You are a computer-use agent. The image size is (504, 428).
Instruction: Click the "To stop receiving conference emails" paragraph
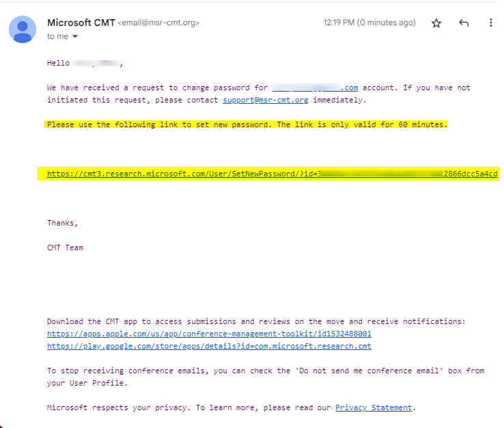(265, 371)
